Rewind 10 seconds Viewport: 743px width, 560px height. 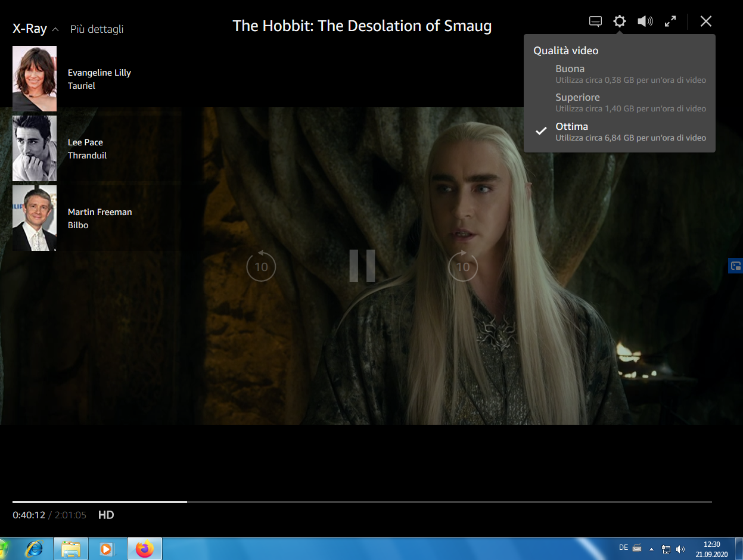[x=261, y=266]
